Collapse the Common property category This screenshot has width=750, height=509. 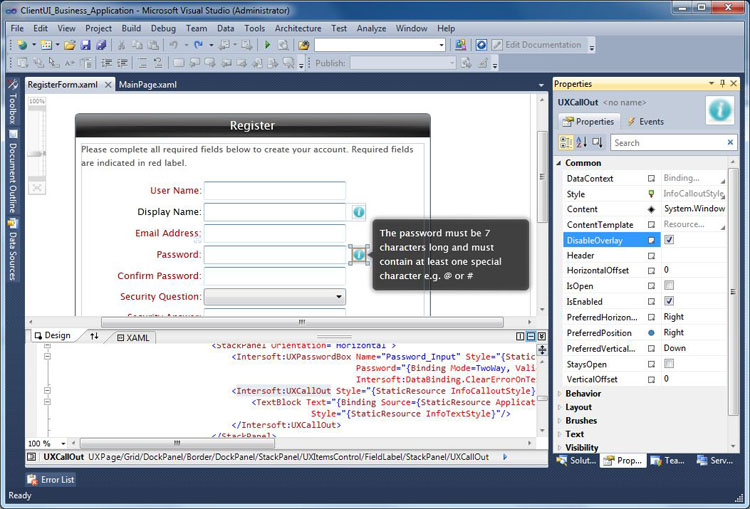[559, 163]
